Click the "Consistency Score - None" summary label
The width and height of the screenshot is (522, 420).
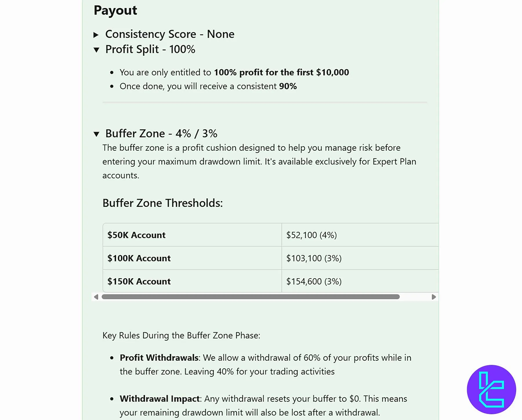point(170,34)
